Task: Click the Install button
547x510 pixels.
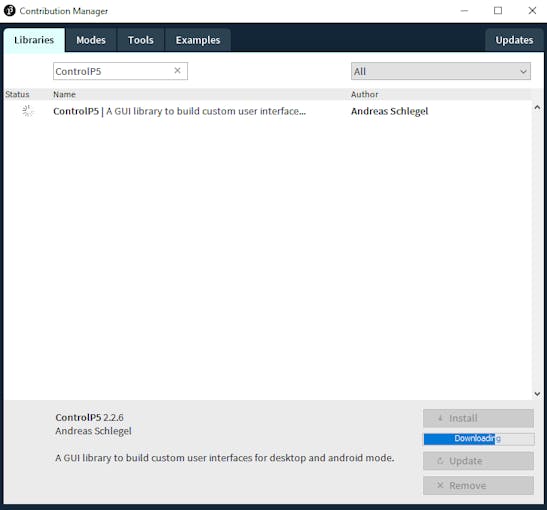Action: tap(478, 418)
